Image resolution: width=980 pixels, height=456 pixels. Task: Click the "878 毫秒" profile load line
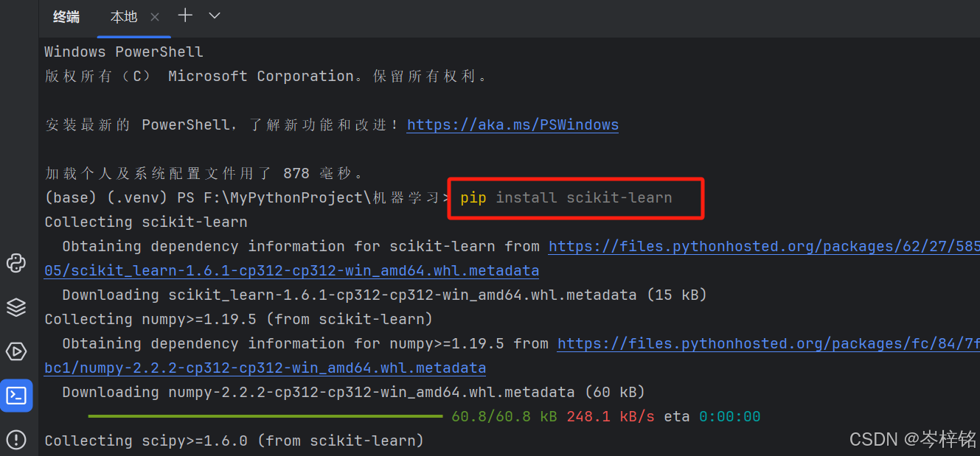205,173
